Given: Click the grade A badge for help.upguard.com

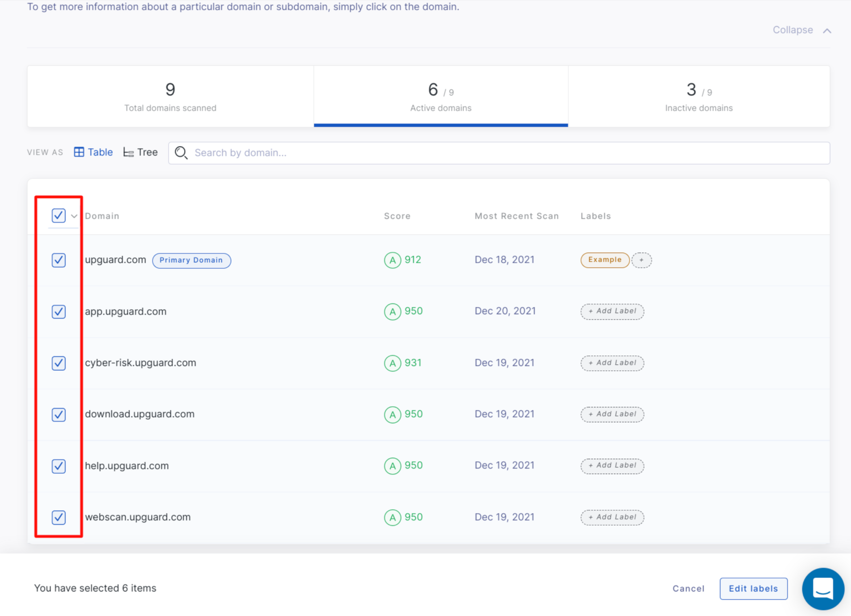Looking at the screenshot, I should coord(392,466).
